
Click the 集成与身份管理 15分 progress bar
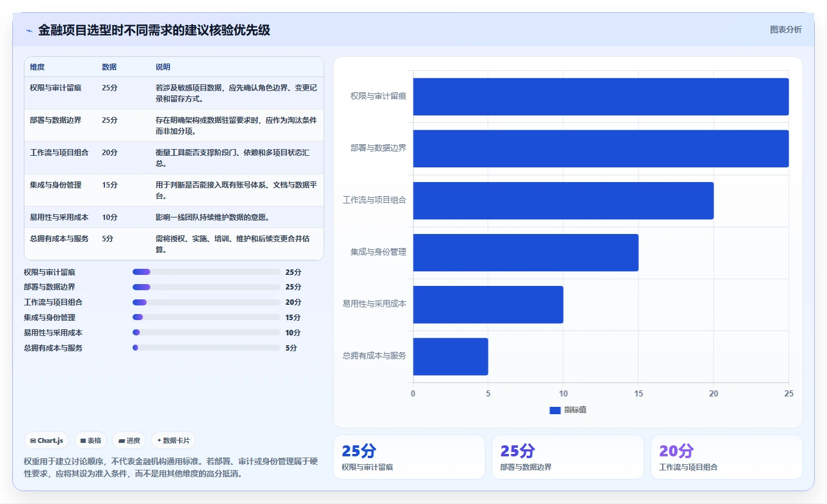pyautogui.click(x=206, y=318)
